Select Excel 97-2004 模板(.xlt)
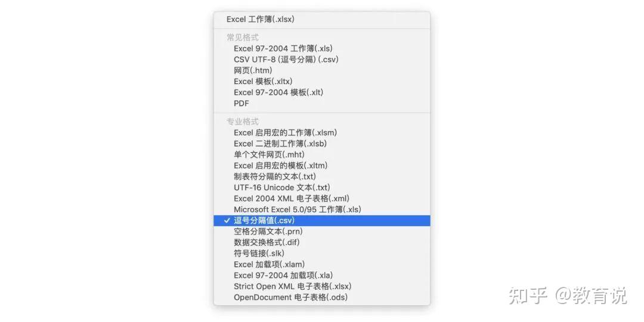 pyautogui.click(x=321, y=92)
